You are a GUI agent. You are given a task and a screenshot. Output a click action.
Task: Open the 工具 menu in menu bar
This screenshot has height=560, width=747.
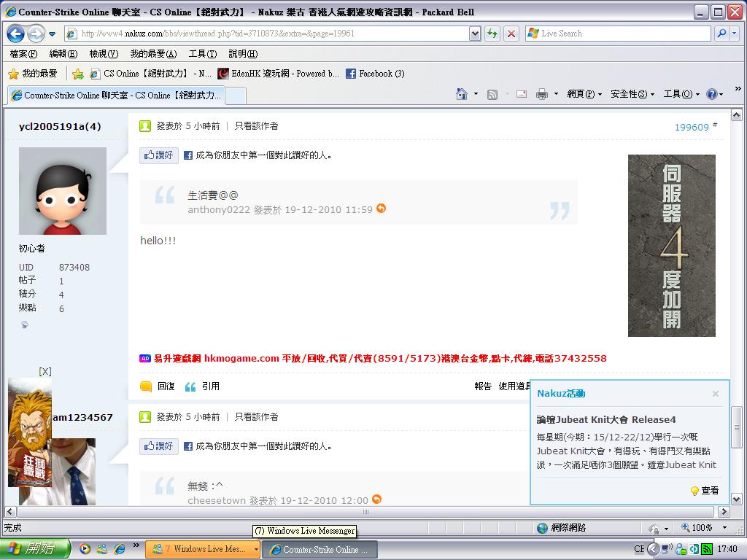pos(202,54)
